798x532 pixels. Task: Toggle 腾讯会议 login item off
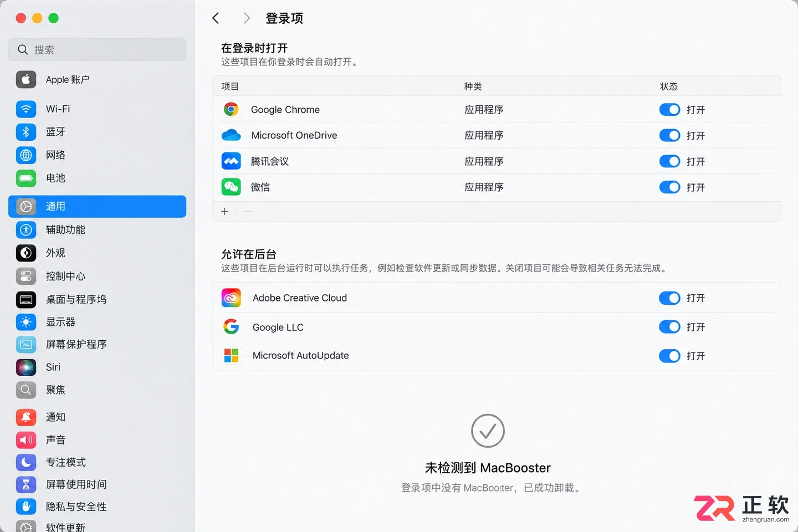coord(669,161)
